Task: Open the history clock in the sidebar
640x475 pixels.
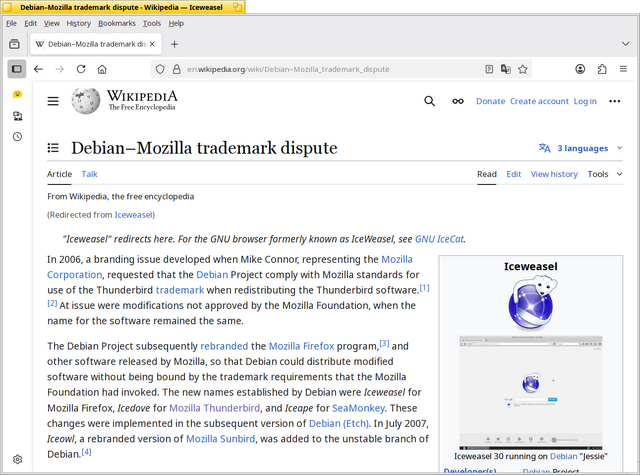Action: [x=17, y=137]
